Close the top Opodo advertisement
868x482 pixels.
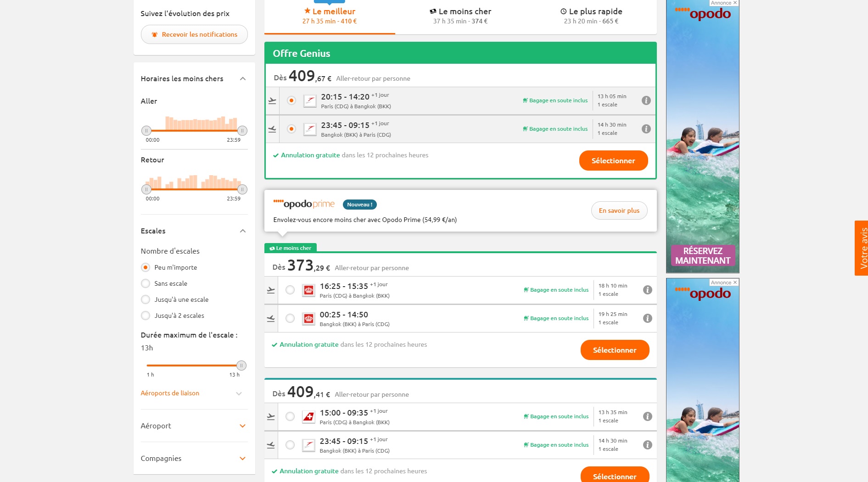(x=735, y=3)
